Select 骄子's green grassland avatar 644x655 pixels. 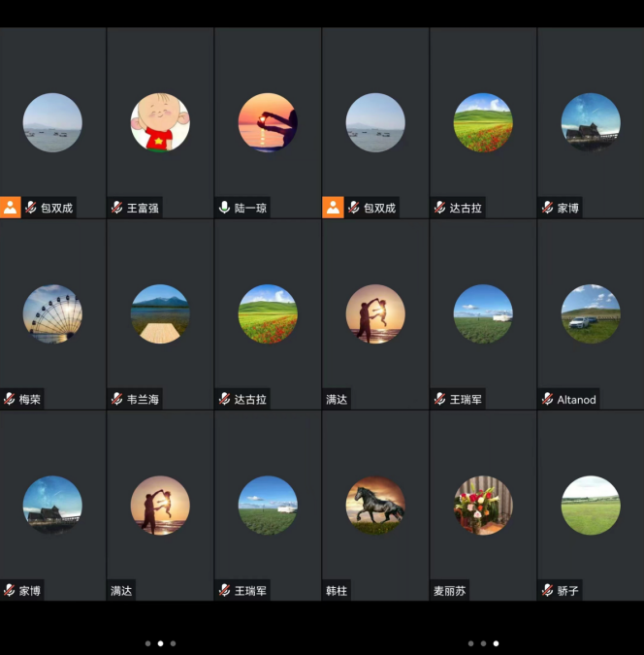[591, 505]
